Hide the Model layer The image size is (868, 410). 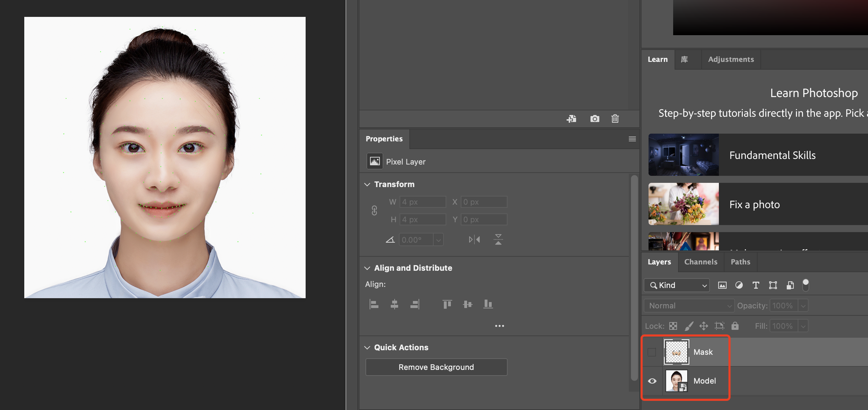click(652, 381)
